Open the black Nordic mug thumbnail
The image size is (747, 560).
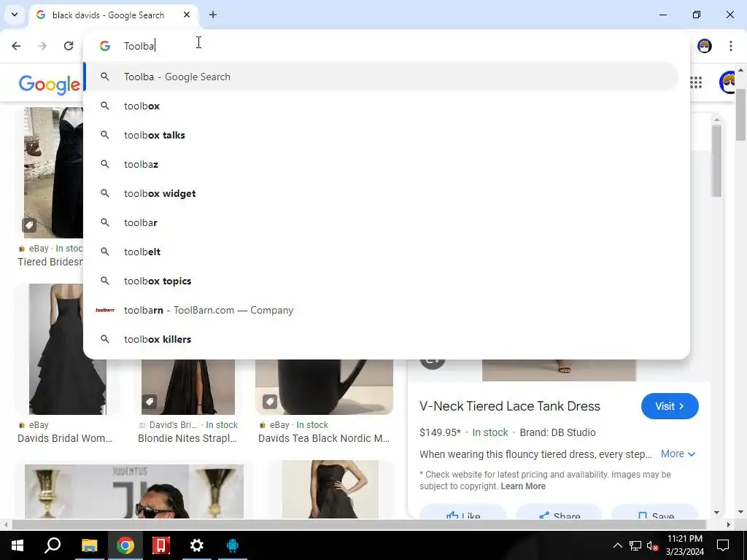324,386
